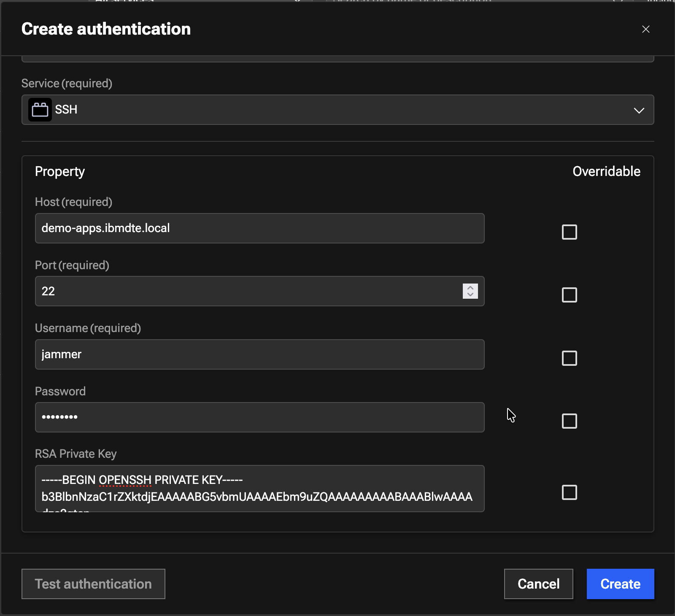Decrease Port value with down arrow

pyautogui.click(x=470, y=294)
